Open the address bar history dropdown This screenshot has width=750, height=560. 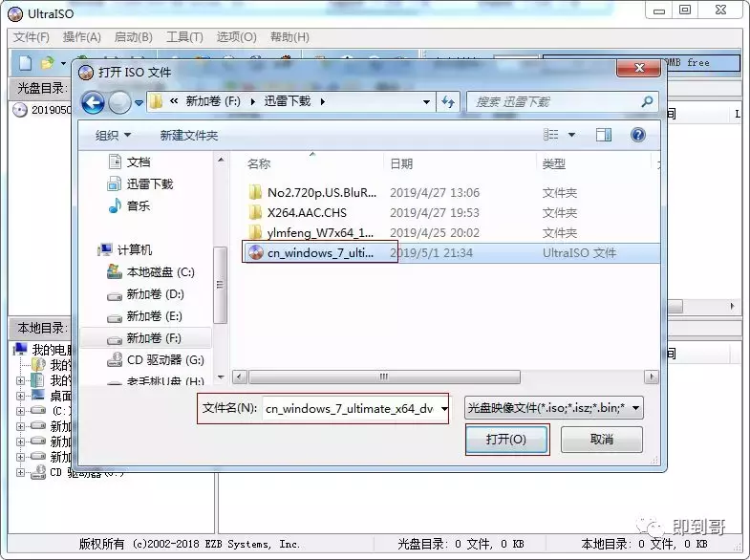click(x=426, y=102)
